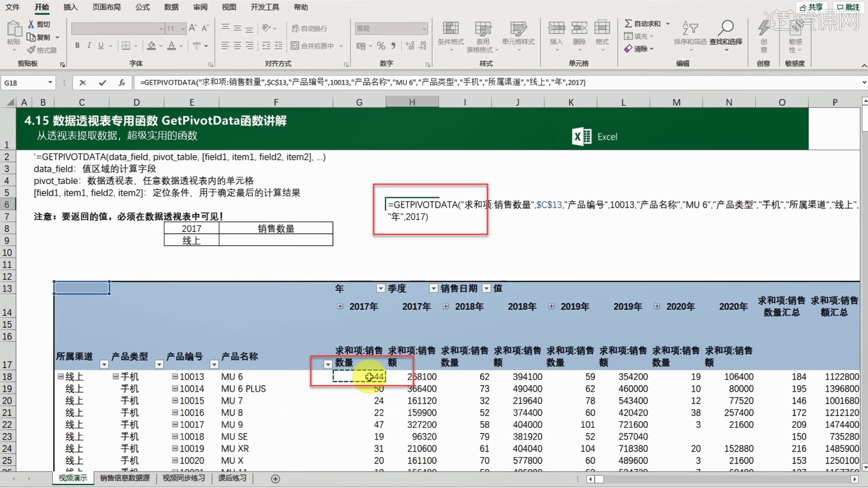
Task: Click the Format Painter brush icon
Action: (x=32, y=50)
